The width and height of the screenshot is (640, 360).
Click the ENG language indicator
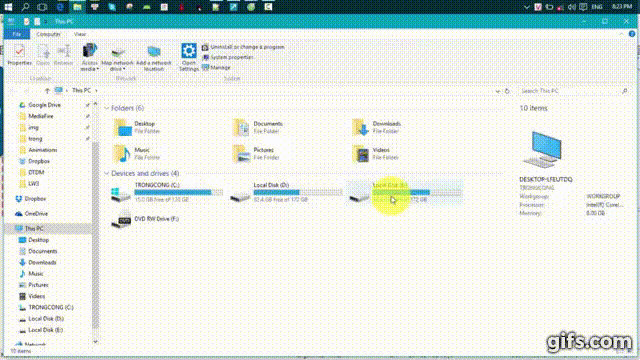[597, 7]
